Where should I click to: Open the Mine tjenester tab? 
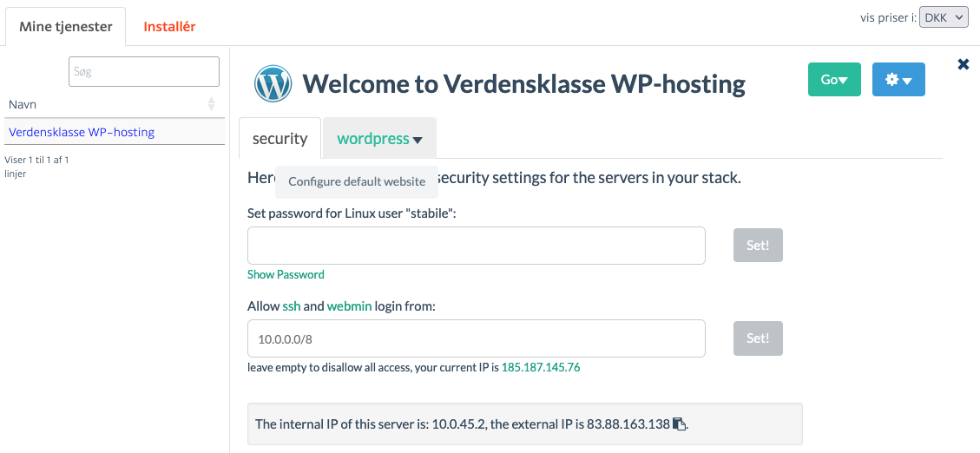[66, 27]
